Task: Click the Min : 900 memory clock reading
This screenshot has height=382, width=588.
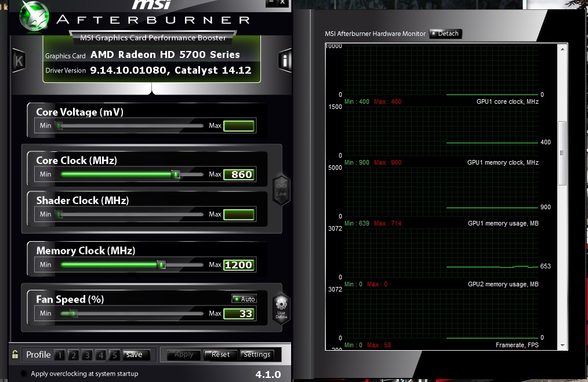Action: [357, 162]
